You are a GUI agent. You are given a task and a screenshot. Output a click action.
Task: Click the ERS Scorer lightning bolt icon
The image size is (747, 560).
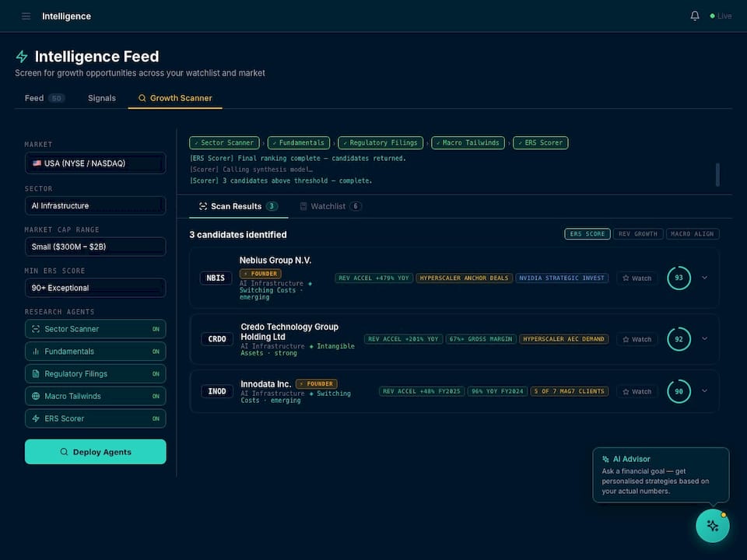tap(34, 418)
